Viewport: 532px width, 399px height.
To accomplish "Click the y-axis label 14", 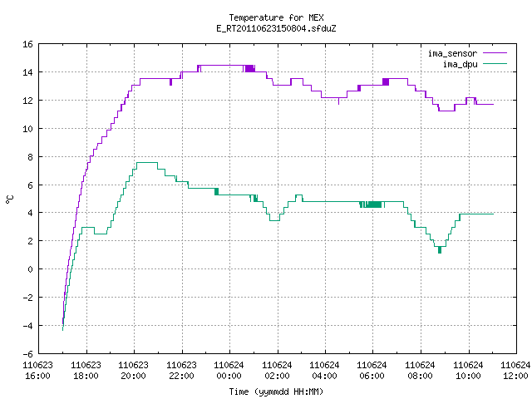I will [x=27, y=72].
